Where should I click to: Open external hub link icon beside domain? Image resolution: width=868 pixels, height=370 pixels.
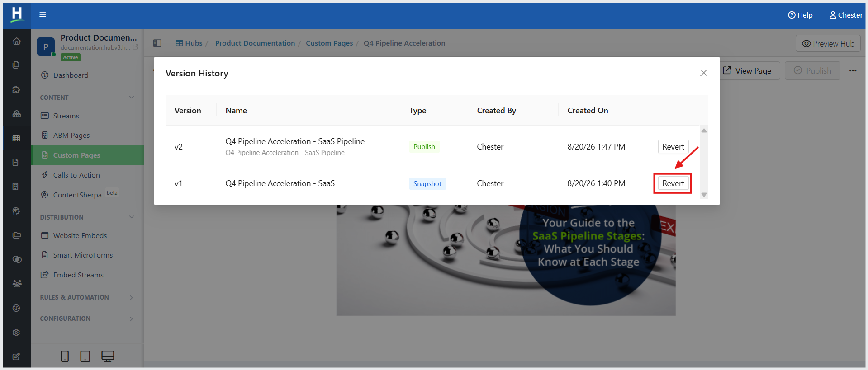[x=135, y=47]
